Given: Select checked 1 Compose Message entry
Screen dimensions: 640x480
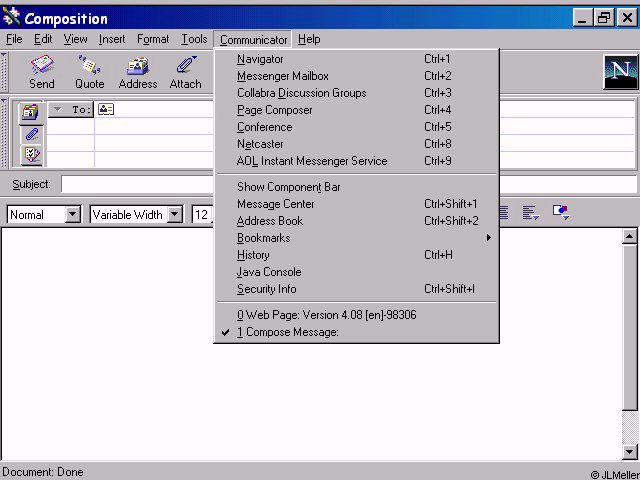Looking at the screenshot, I should point(356,332).
